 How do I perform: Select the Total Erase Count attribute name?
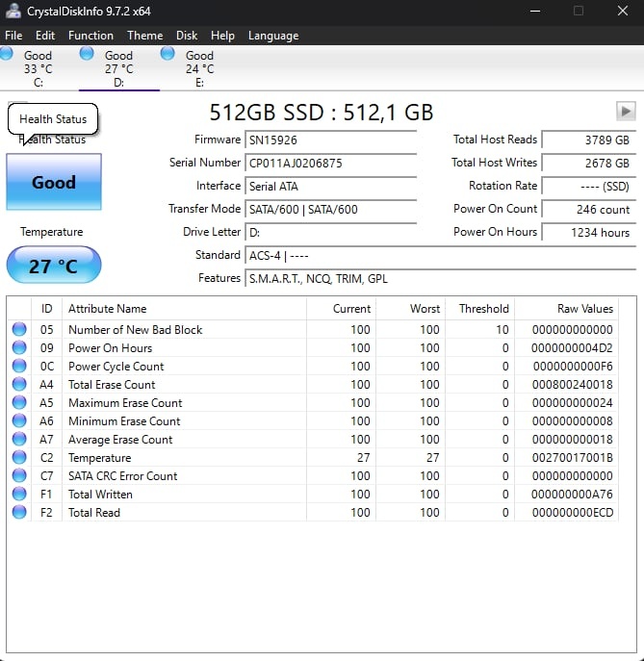coord(112,385)
